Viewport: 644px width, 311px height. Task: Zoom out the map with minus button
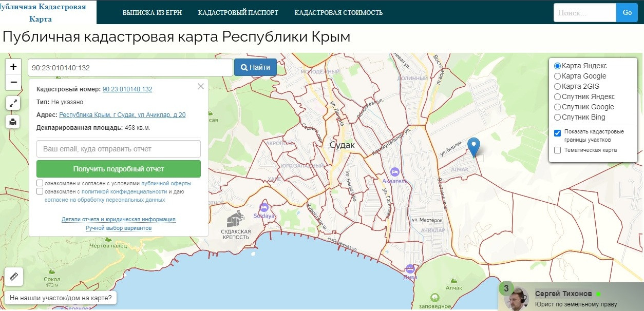pos(13,82)
